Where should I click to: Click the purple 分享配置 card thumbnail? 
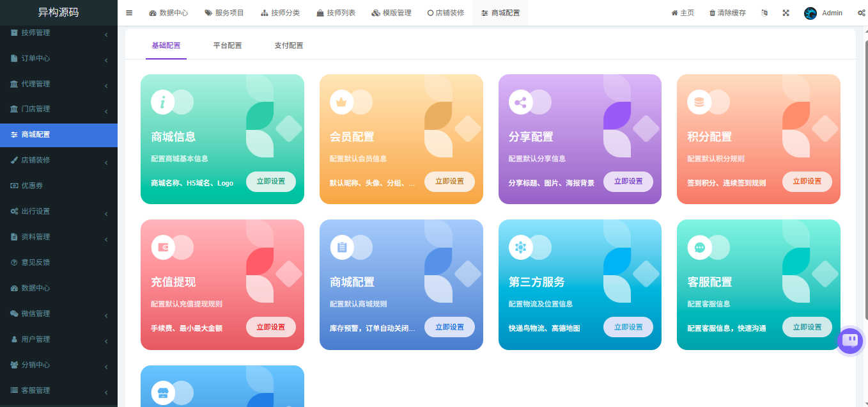point(579,139)
